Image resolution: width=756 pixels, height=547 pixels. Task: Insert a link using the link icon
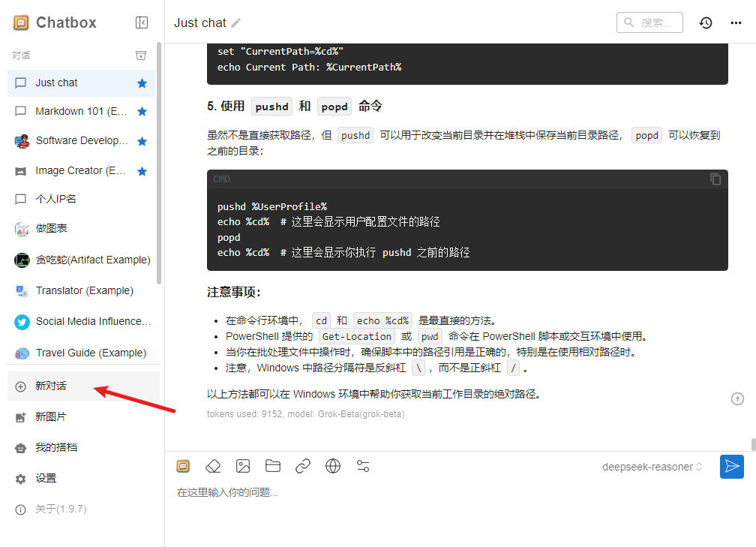[302, 466]
